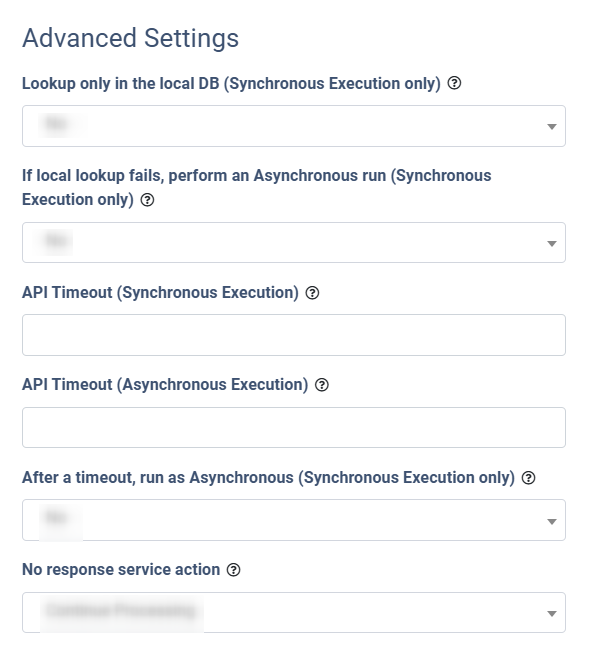
Task: Show help for API Timeout (Asynchronous Execution)
Action: tap(322, 385)
